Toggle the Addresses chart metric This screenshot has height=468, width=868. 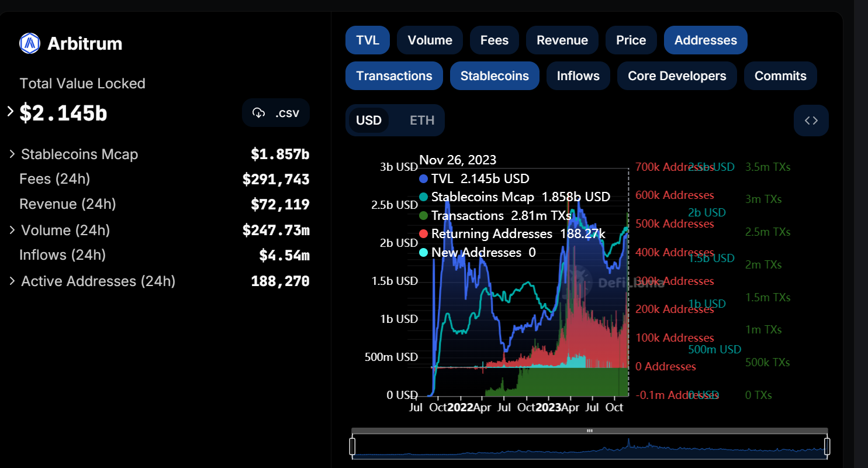click(706, 40)
